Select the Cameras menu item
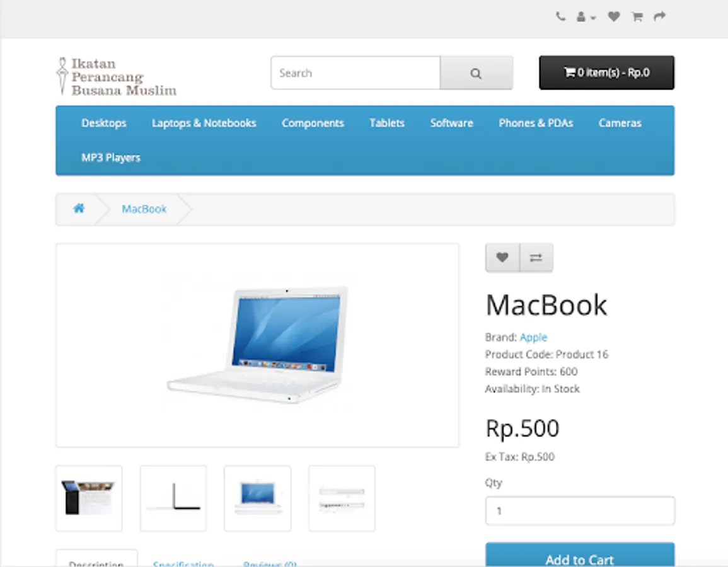 [620, 123]
